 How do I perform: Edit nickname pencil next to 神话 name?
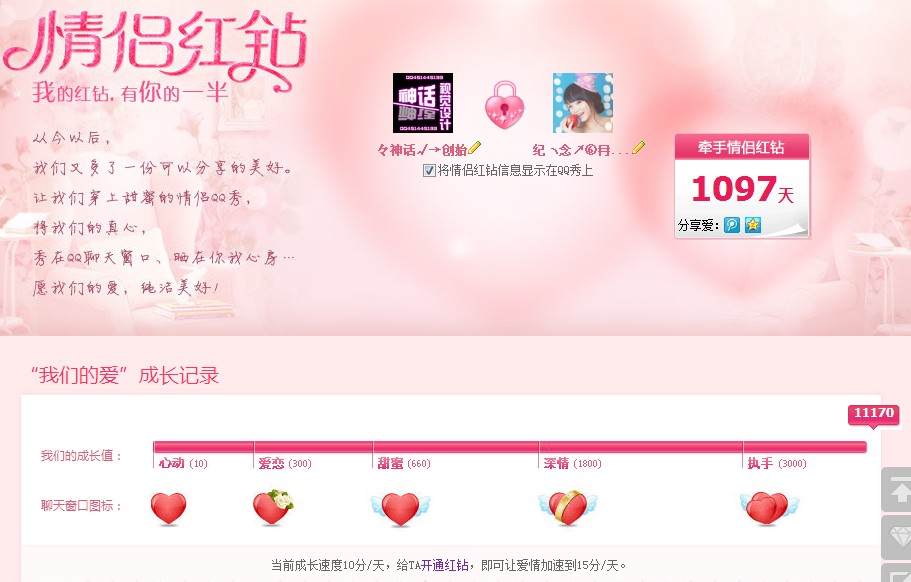pyautogui.click(x=475, y=148)
